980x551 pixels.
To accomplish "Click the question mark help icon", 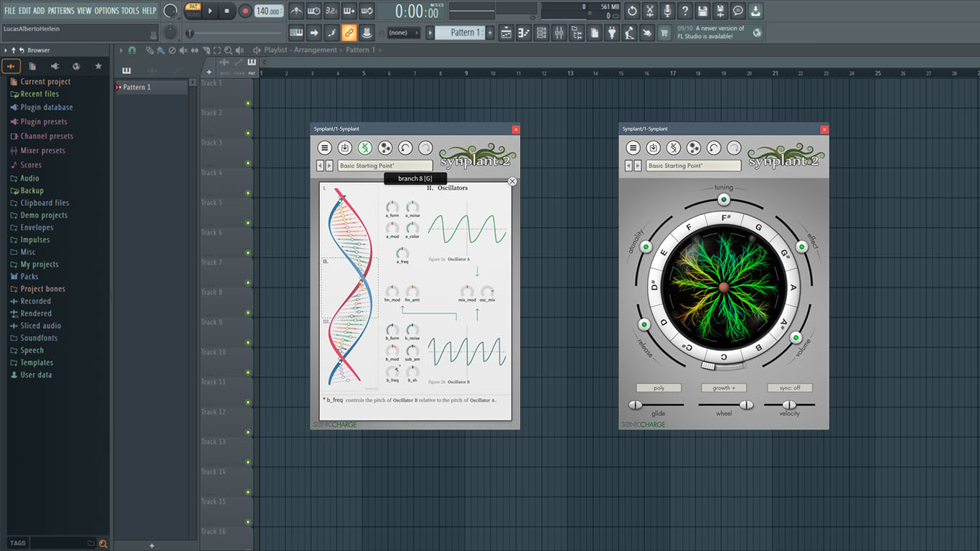I will click(685, 11).
